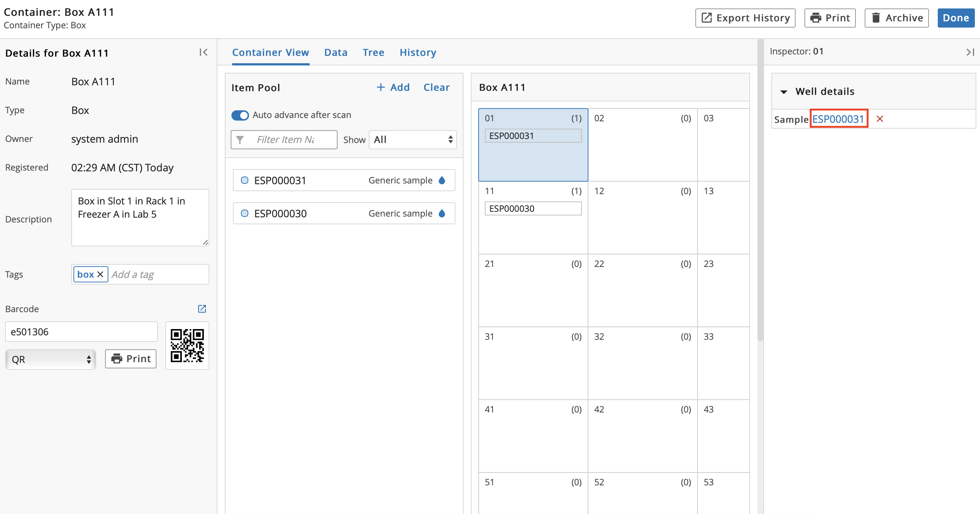Select well 31 in the grid
This screenshot has width=980, height=514.
click(533, 363)
